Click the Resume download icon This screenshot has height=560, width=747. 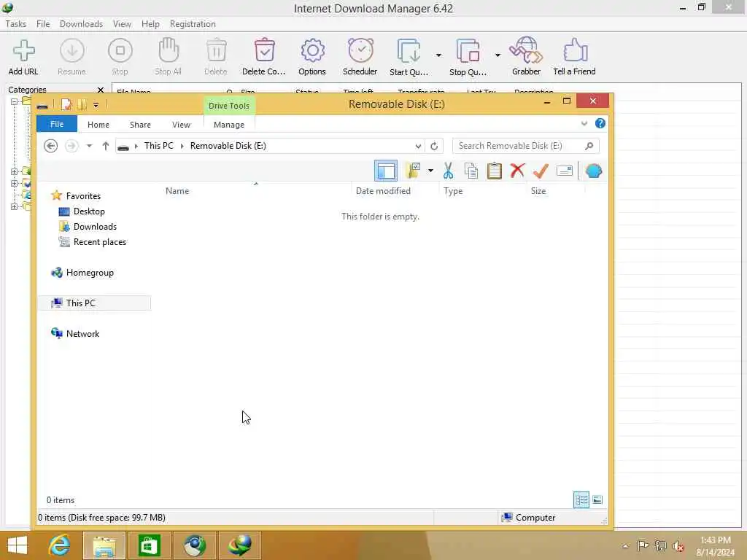pos(72,57)
